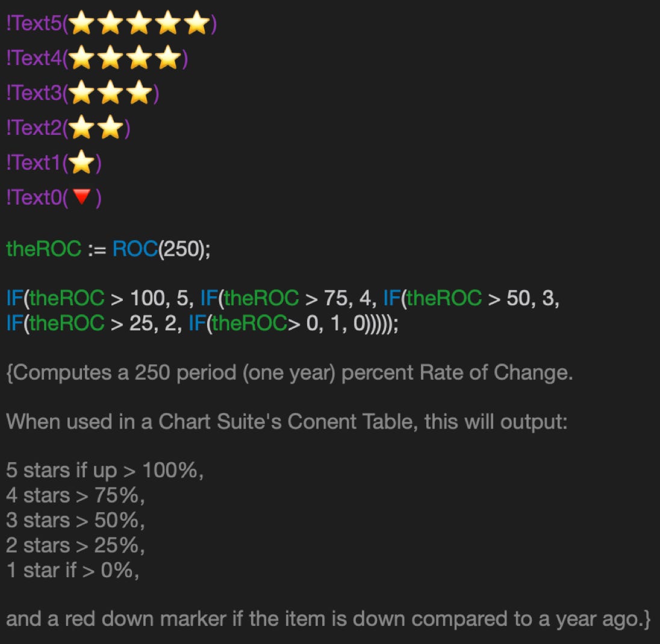Click the middle star in !Text3
Image resolution: width=660 pixels, height=644 pixels.
pos(111,94)
